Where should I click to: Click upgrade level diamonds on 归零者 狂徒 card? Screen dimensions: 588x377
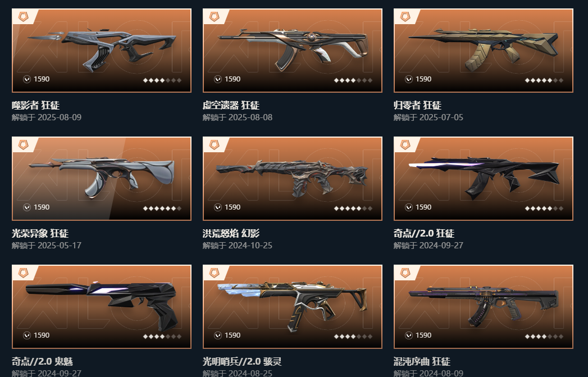pyautogui.click(x=544, y=80)
